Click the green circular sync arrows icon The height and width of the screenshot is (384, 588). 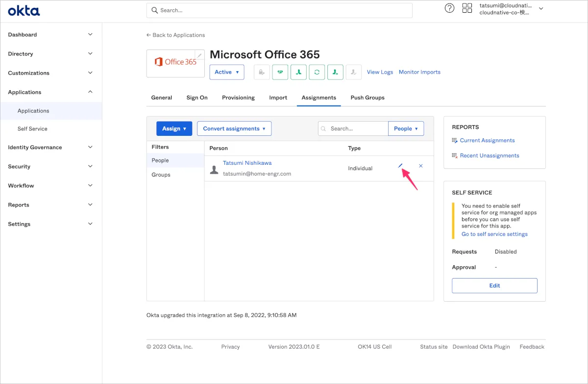coord(317,72)
